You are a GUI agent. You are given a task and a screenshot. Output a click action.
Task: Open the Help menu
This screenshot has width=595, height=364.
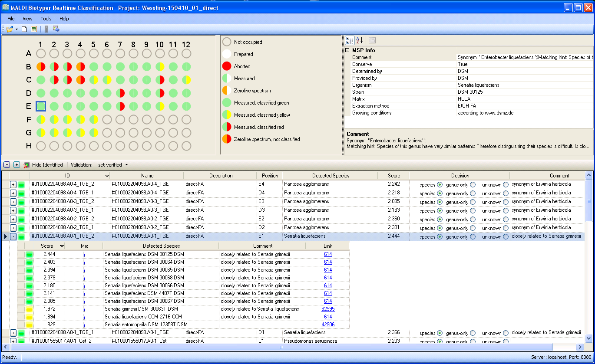click(64, 19)
